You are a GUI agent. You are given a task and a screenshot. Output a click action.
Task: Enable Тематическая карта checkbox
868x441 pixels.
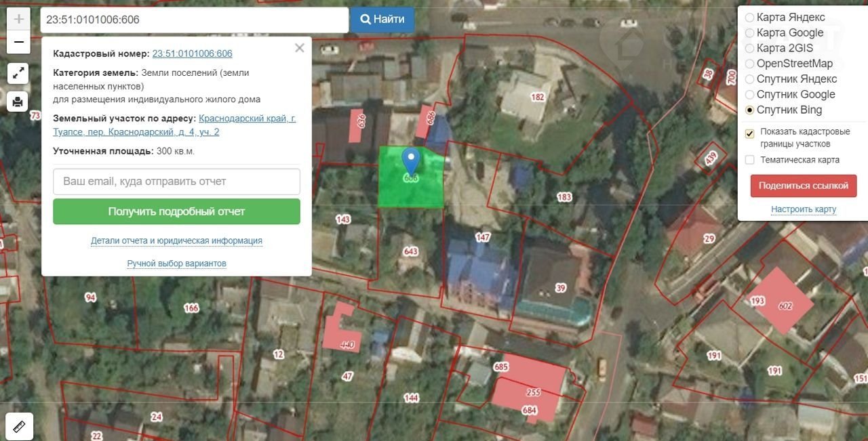749,160
